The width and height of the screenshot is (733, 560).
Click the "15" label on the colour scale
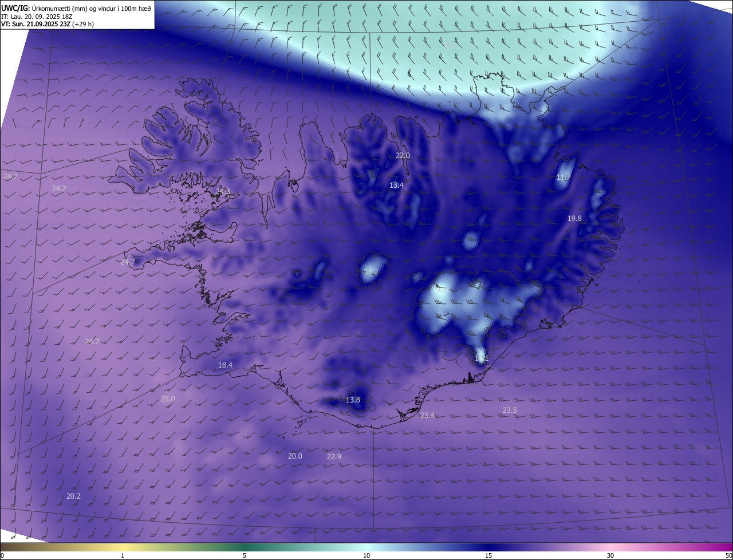pyautogui.click(x=488, y=555)
